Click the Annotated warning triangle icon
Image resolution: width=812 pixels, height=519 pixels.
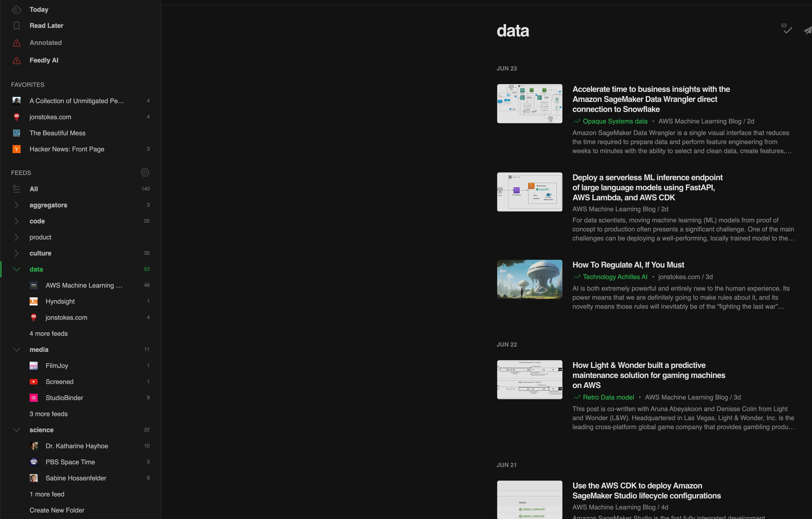point(17,43)
